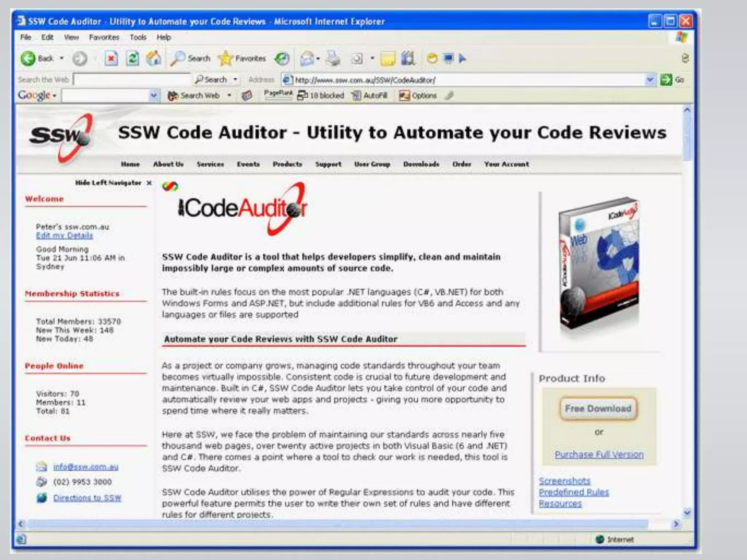Viewport: 747px width, 560px height.
Task: Toggle the popup blocker '18 blocked' button
Action: 321,96
